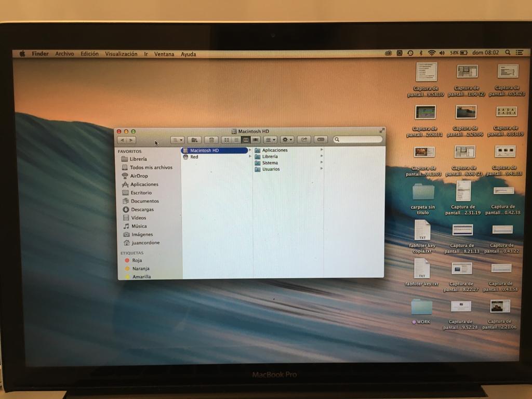Switch to icon view in Finder
The width and height of the screenshot is (532, 399).
pos(227,140)
